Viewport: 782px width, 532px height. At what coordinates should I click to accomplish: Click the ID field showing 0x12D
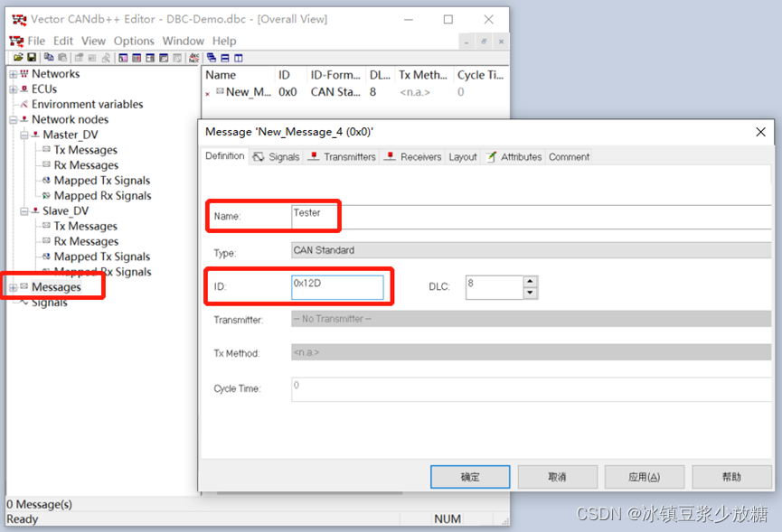coord(337,287)
